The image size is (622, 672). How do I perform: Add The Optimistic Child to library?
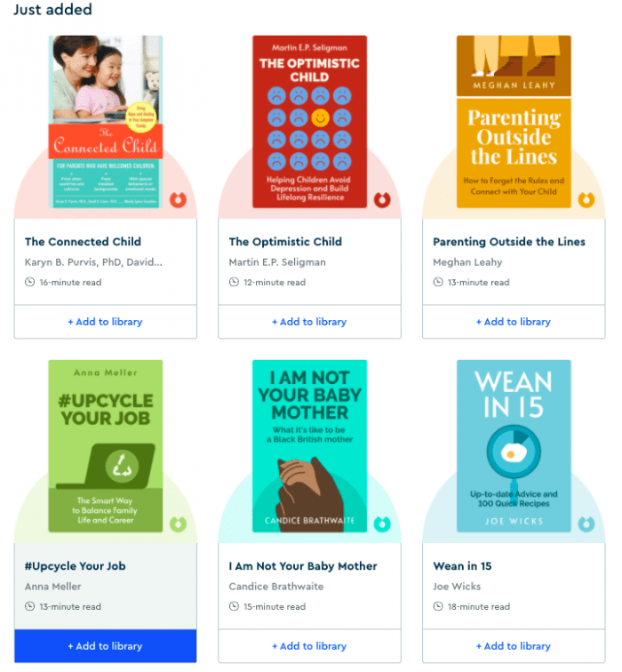309,322
